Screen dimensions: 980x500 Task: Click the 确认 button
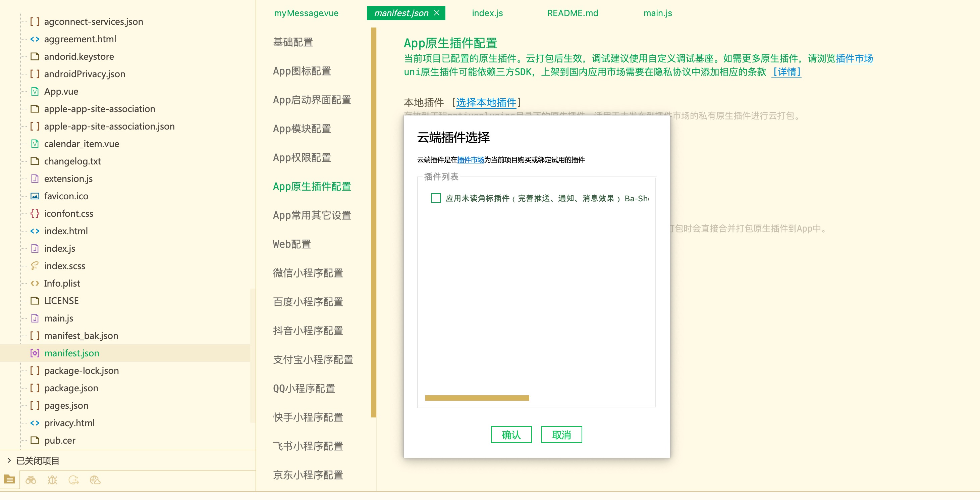511,435
